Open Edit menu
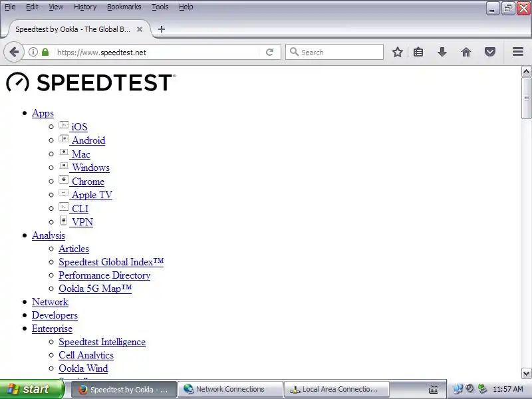532x399 pixels. [32, 7]
